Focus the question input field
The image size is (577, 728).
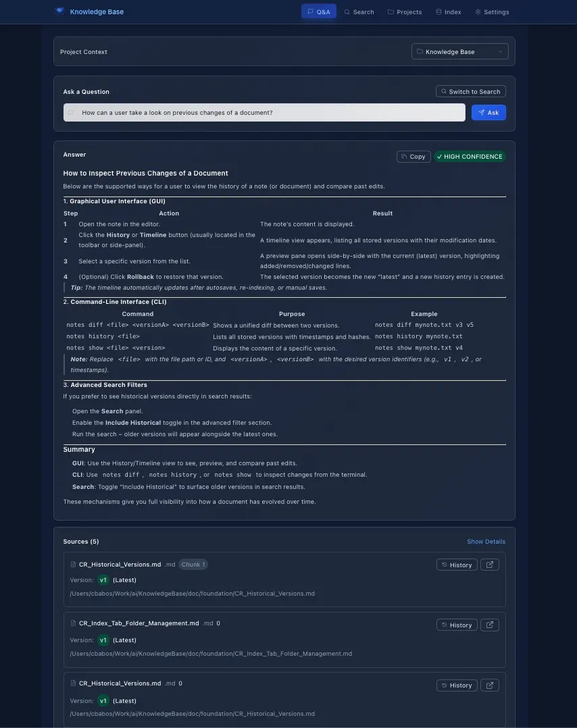(x=264, y=112)
